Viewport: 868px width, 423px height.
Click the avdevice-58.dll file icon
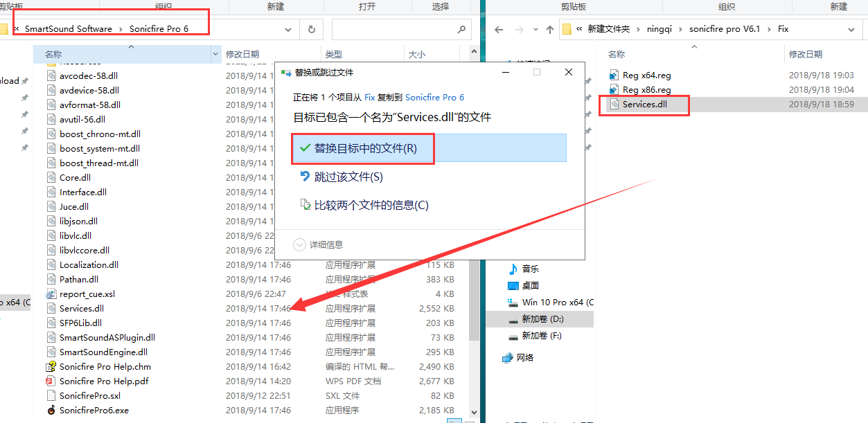(x=51, y=90)
